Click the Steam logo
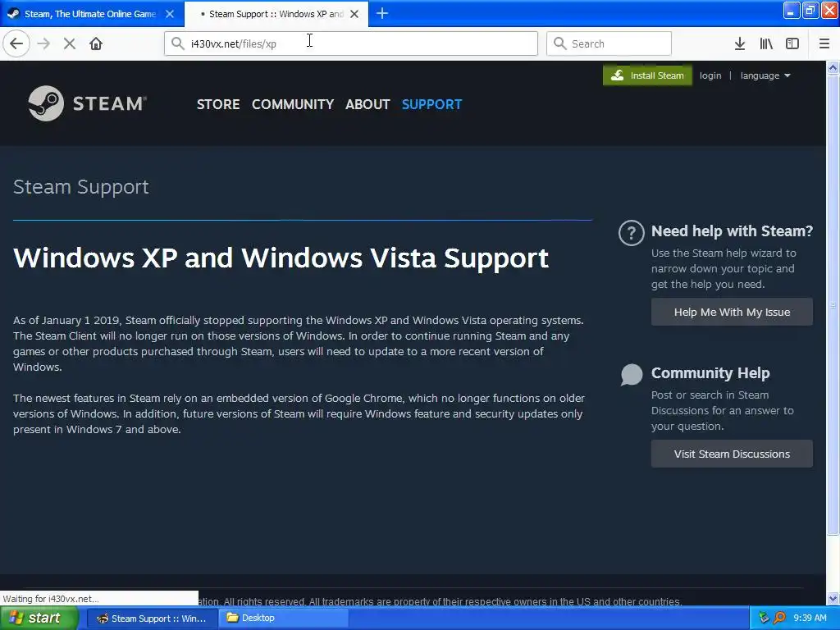Viewport: 840px width, 630px height. (87, 103)
